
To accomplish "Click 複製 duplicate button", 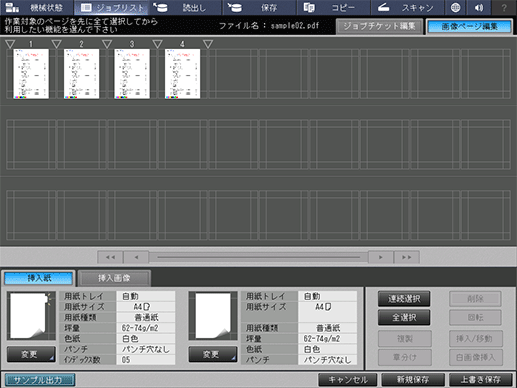I will [x=405, y=339].
